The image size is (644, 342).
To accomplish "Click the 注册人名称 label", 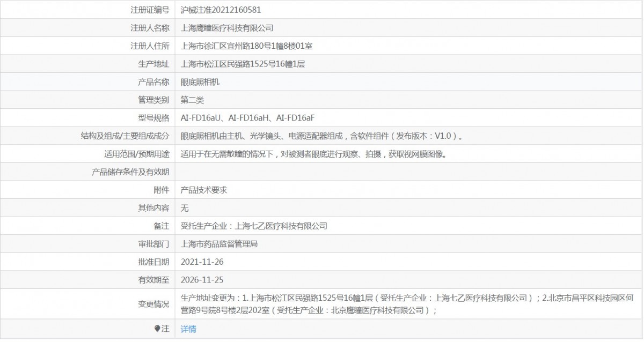I will point(150,27).
